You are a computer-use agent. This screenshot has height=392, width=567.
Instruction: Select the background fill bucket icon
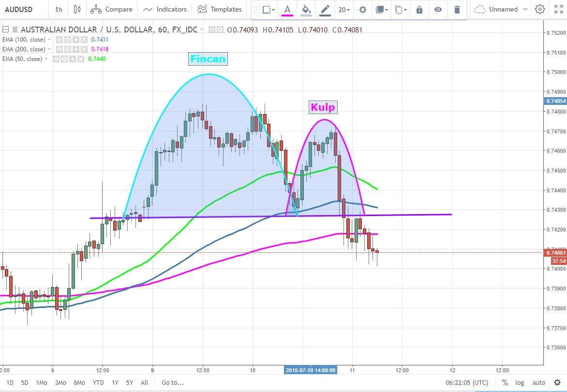tap(305, 9)
